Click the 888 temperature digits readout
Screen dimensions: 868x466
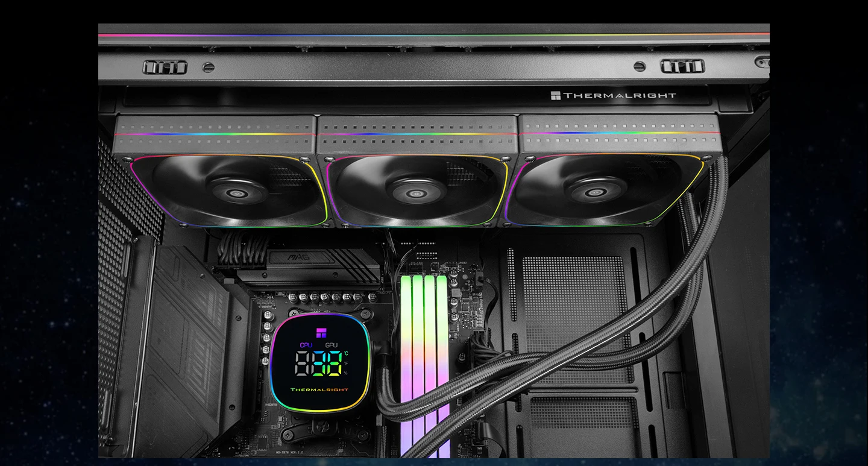318,365
